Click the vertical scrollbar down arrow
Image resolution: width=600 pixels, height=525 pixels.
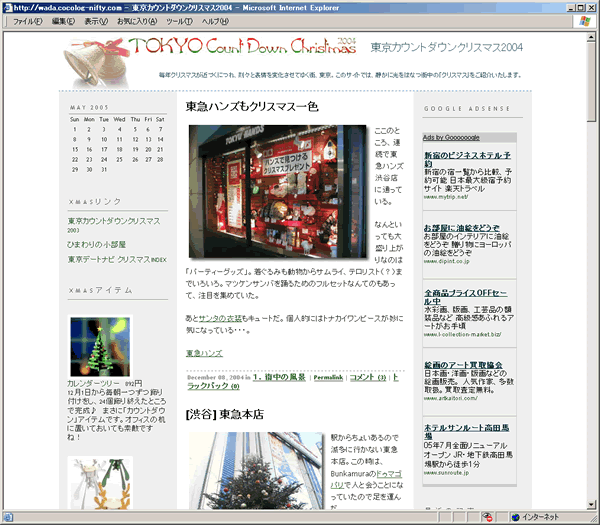click(x=592, y=503)
